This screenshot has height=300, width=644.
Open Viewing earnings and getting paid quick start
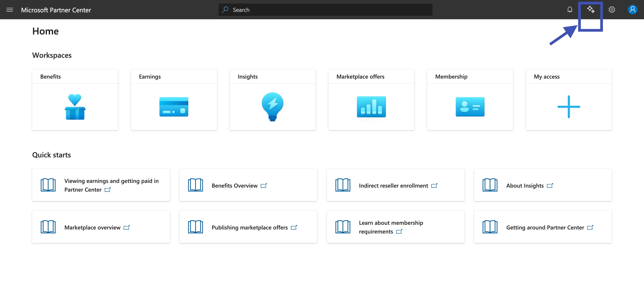[101, 185]
